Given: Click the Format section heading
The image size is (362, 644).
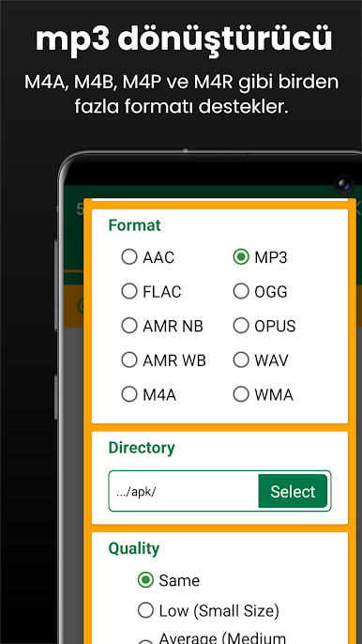Looking at the screenshot, I should pyautogui.click(x=135, y=225).
